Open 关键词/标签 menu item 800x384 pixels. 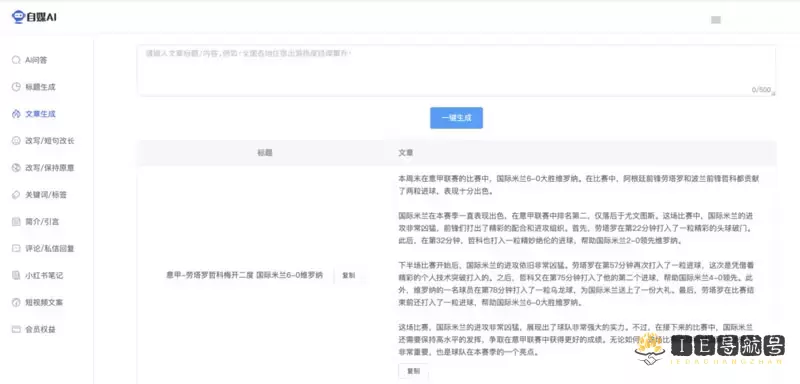pyautogui.click(x=47, y=195)
